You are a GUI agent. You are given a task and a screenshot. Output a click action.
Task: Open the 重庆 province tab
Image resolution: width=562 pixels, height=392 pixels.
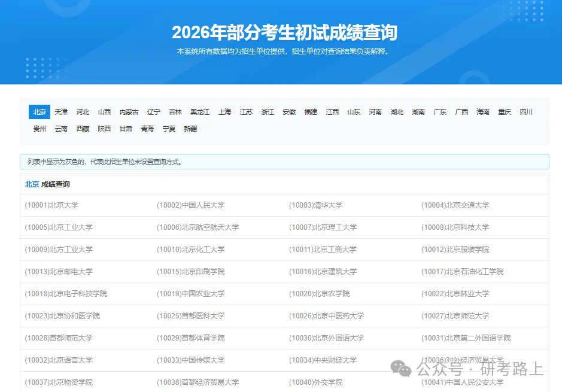[x=505, y=112]
